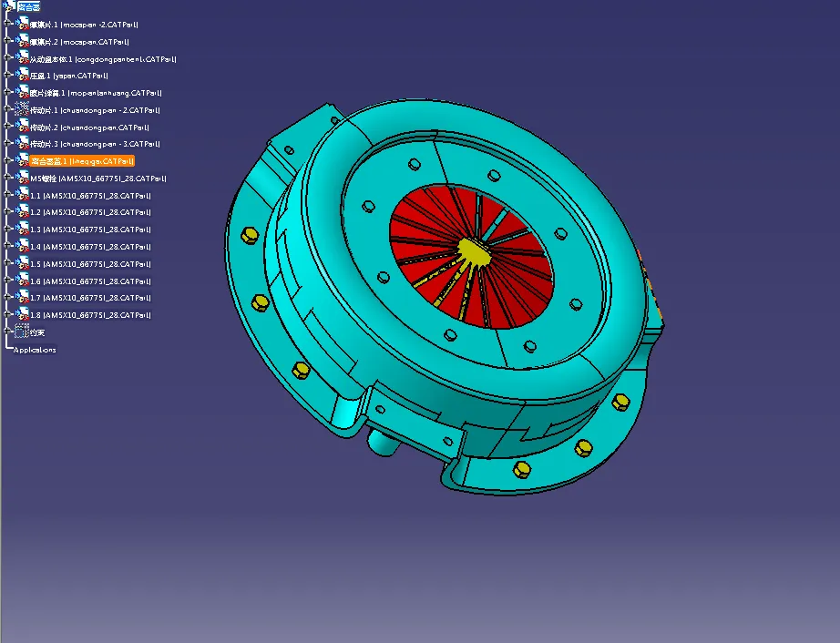Viewport: 840px width, 643px height.
Task: Click the part icon beside 传动片.3
Action: (22, 144)
